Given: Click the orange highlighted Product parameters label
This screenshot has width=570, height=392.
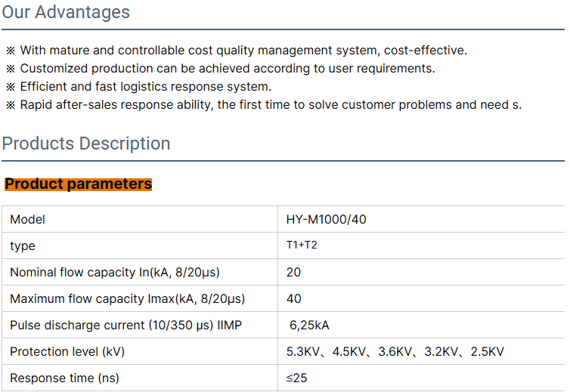Looking at the screenshot, I should point(79,184).
